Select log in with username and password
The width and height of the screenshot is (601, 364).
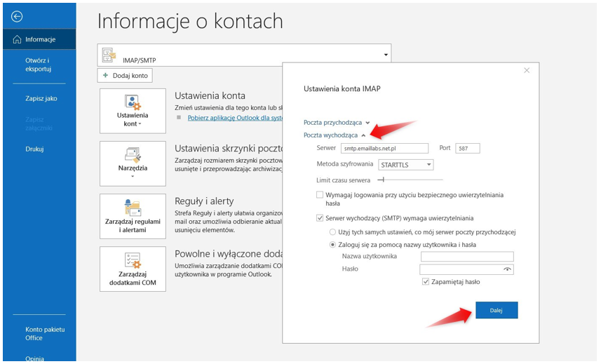pyautogui.click(x=332, y=245)
